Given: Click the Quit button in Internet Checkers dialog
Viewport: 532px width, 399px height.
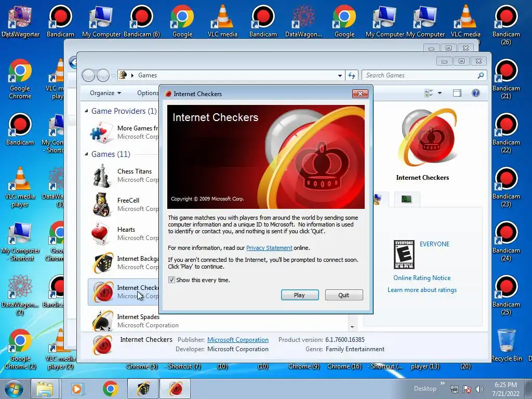Looking at the screenshot, I should pos(344,295).
